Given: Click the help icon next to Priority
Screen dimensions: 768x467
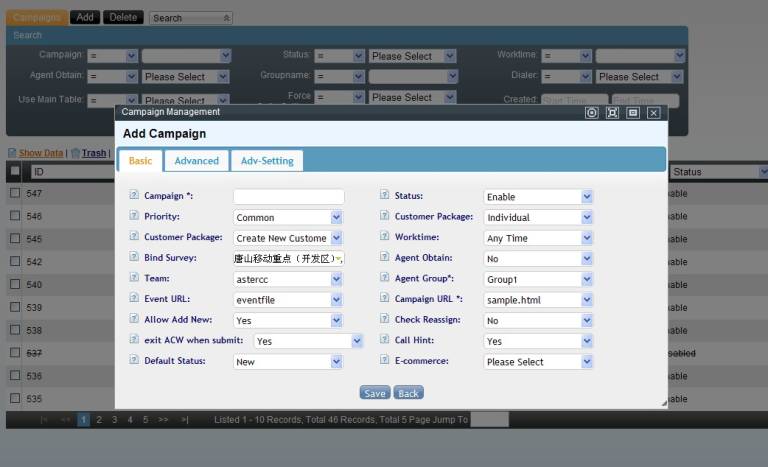Looking at the screenshot, I should tap(134, 216).
